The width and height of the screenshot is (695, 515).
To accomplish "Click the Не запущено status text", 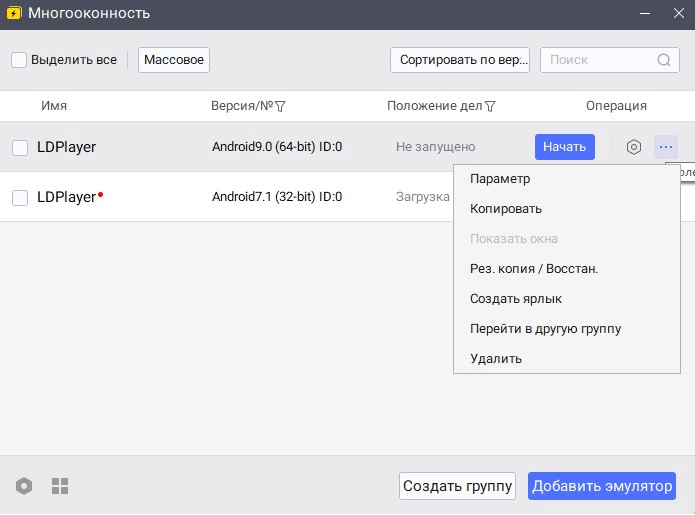I will (436, 147).
